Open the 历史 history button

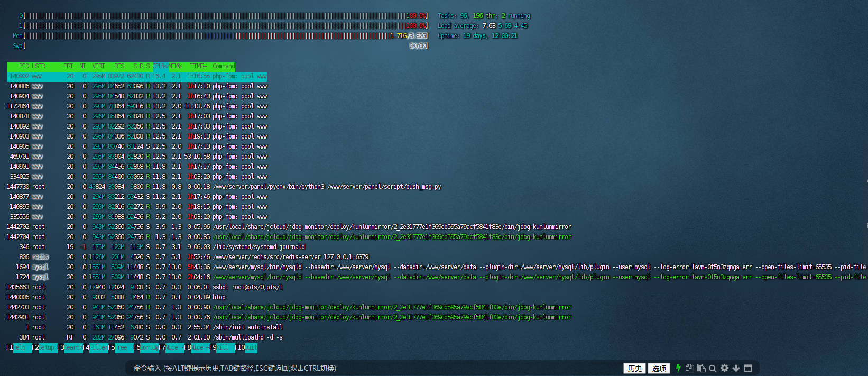point(635,369)
